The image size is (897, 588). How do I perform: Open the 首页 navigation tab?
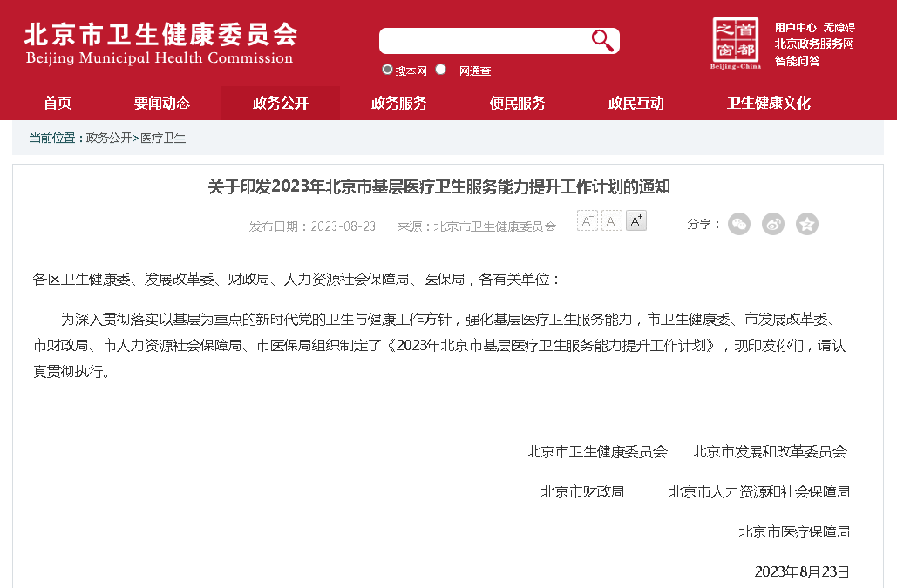pos(58,103)
